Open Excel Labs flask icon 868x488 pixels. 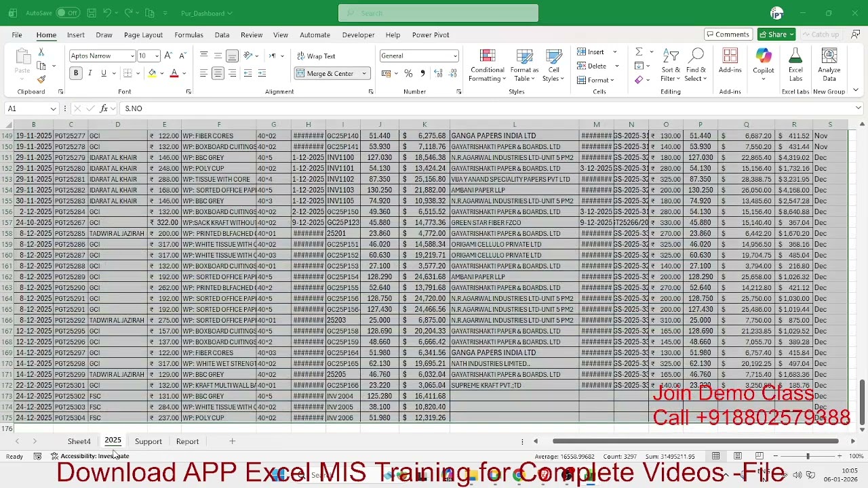click(795, 65)
